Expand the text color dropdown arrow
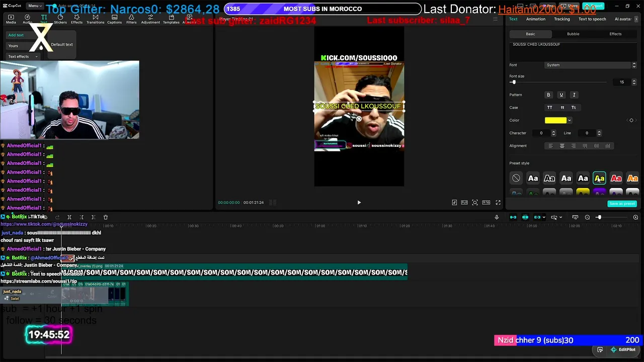This screenshot has width=644, height=362. click(570, 120)
